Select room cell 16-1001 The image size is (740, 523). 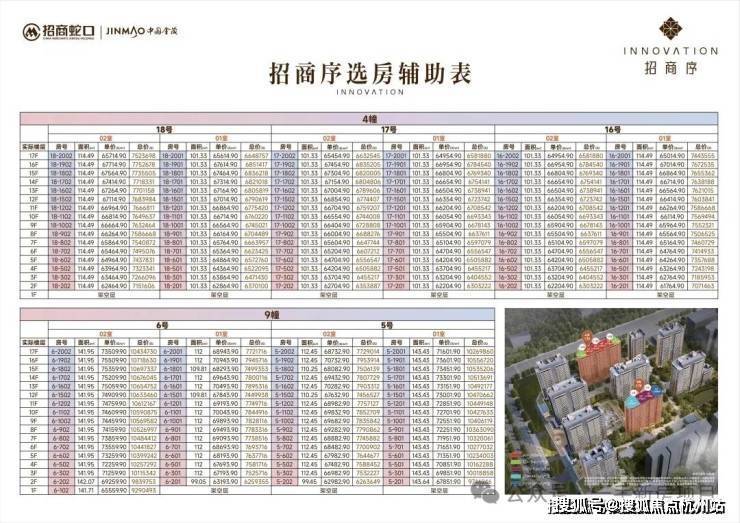(x=620, y=225)
